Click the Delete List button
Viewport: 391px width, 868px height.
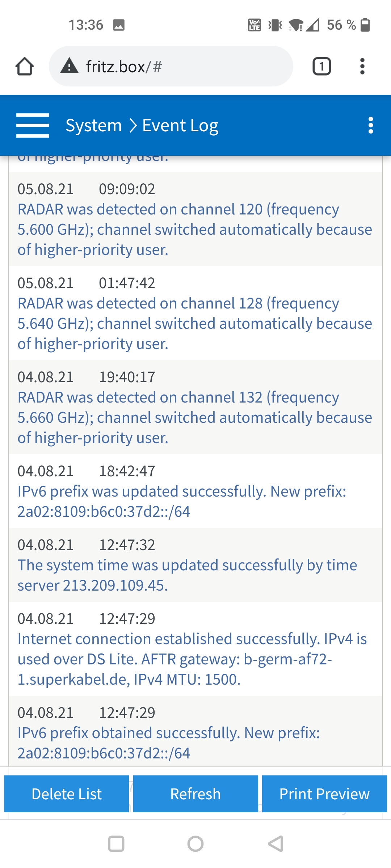pyautogui.click(x=67, y=794)
